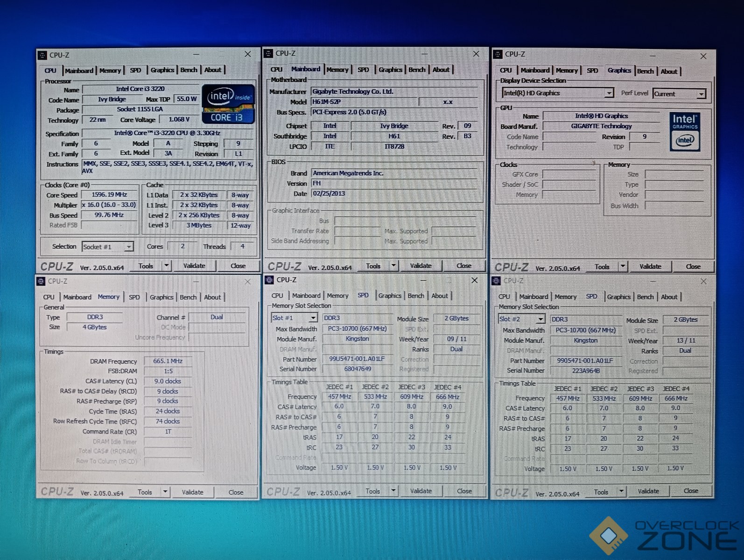Switch to Memory tab in the Slot #2 SPD window
This screenshot has height=560, width=744.
click(x=566, y=297)
